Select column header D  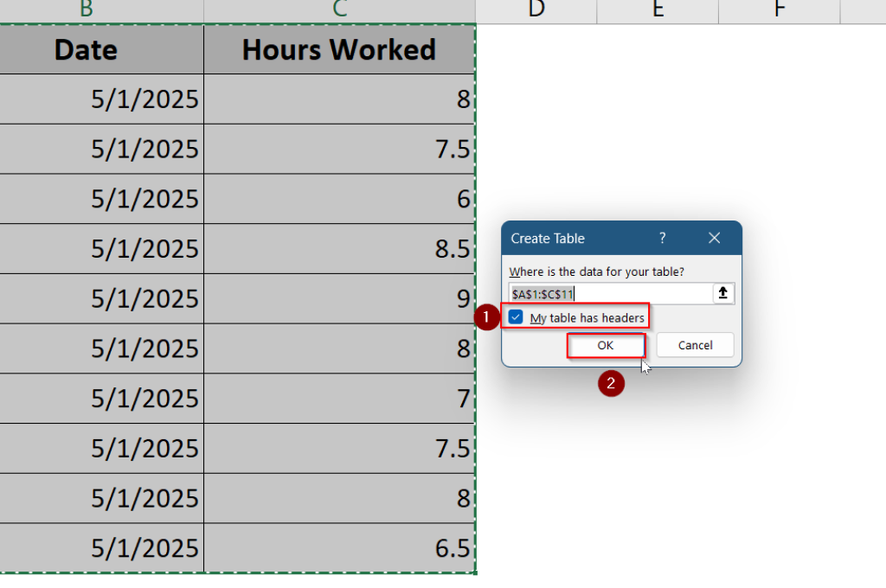coord(536,11)
